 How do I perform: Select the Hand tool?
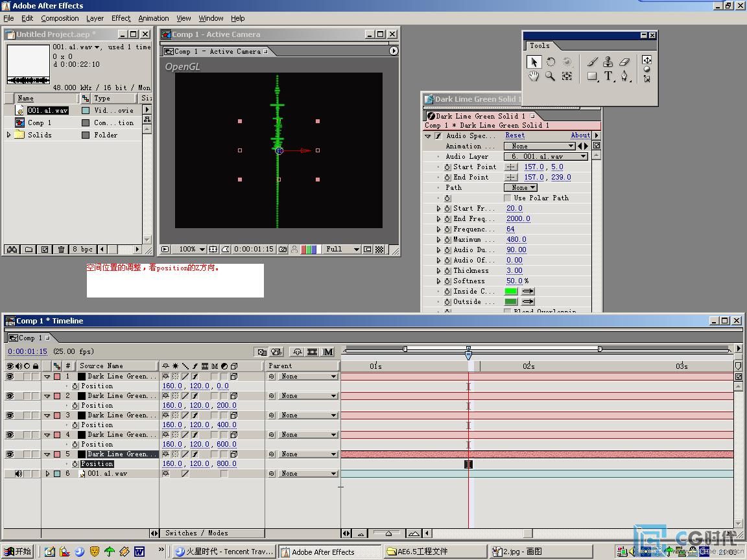pos(534,76)
